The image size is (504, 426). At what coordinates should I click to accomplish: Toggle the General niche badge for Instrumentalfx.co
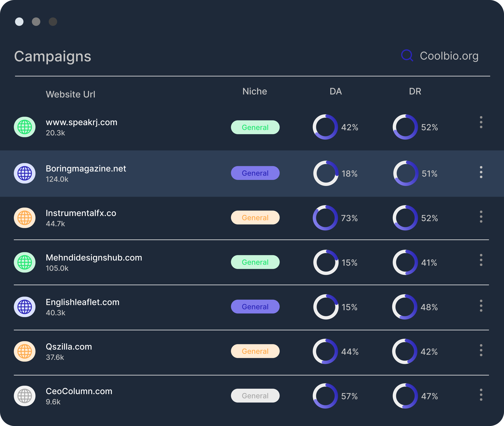(255, 218)
